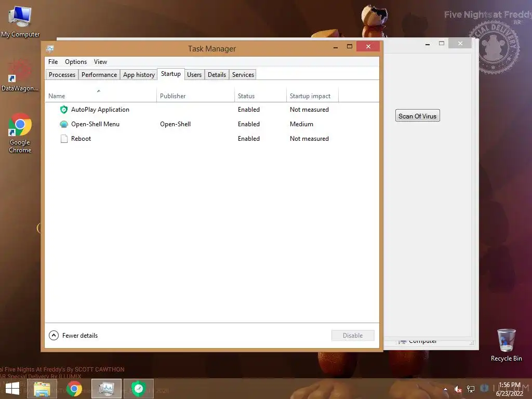
Task: Select the Startup tab
Action: coord(170,74)
